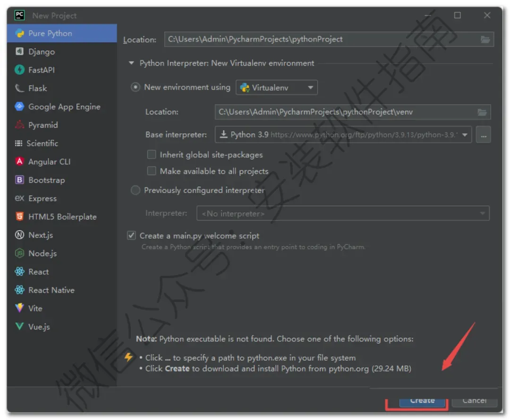Open the Virtualenv environment type dropdown
510x420 pixels.
click(276, 87)
